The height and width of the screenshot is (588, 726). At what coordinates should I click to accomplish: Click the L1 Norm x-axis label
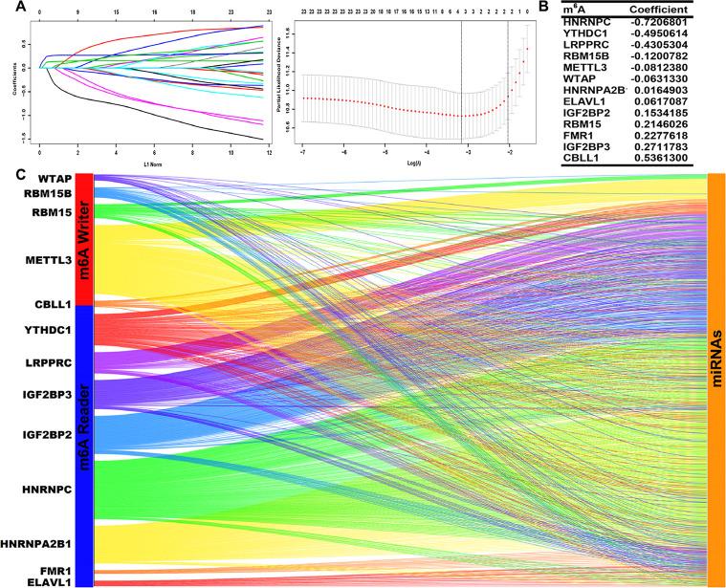coord(153,164)
